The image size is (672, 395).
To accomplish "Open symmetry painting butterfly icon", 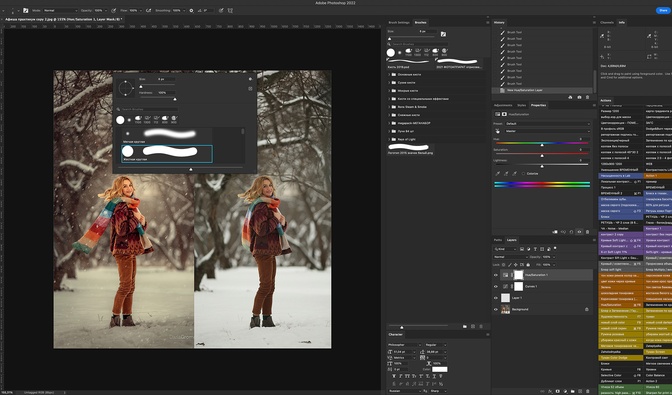I will point(230,10).
